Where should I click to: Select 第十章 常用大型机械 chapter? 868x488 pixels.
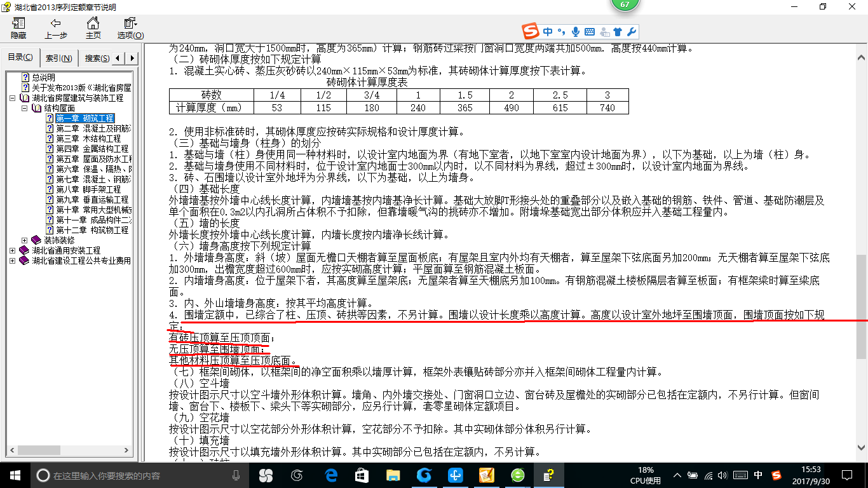coord(93,210)
